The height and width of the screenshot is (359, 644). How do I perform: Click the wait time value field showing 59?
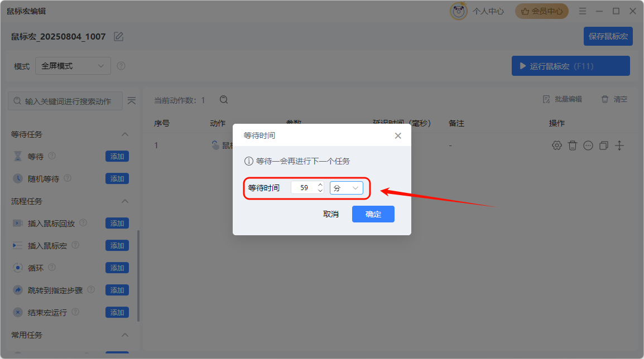click(x=304, y=188)
